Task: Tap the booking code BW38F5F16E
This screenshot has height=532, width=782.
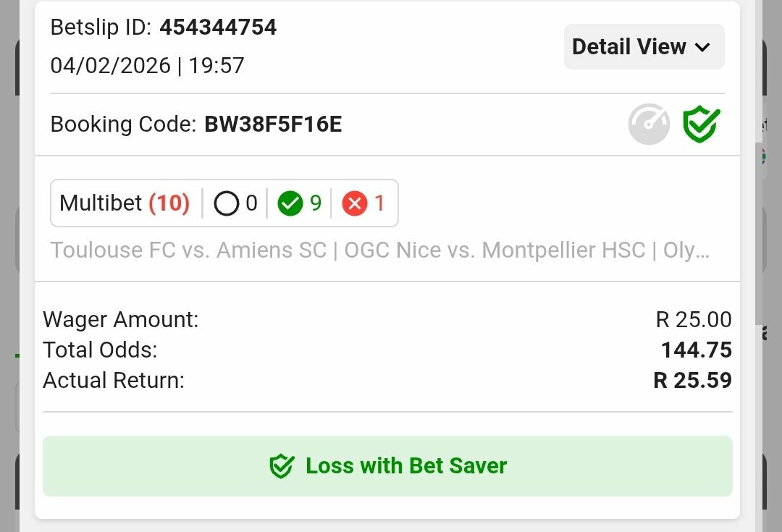Action: 273,124
